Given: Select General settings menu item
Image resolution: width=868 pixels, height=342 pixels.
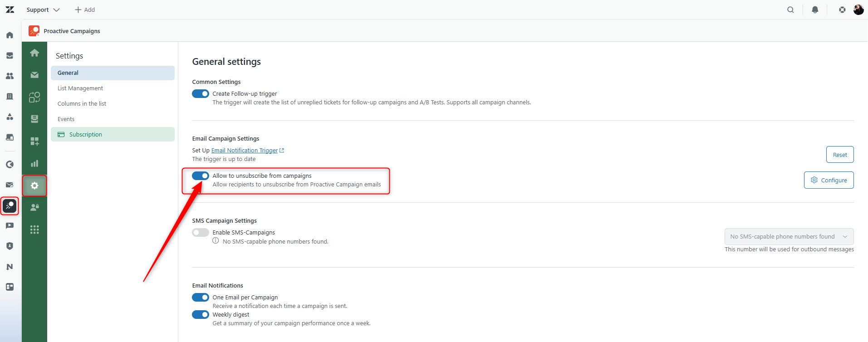Looking at the screenshot, I should click(x=113, y=73).
